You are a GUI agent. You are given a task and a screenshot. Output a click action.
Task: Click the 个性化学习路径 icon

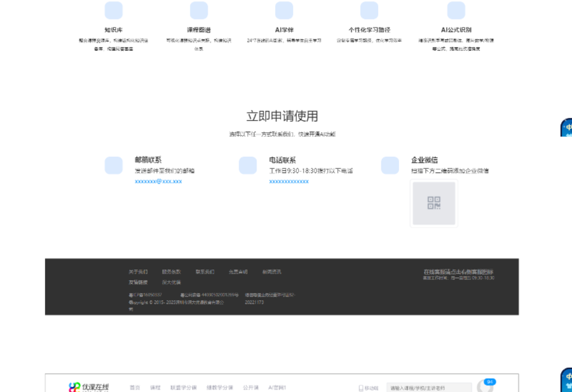pos(369,11)
